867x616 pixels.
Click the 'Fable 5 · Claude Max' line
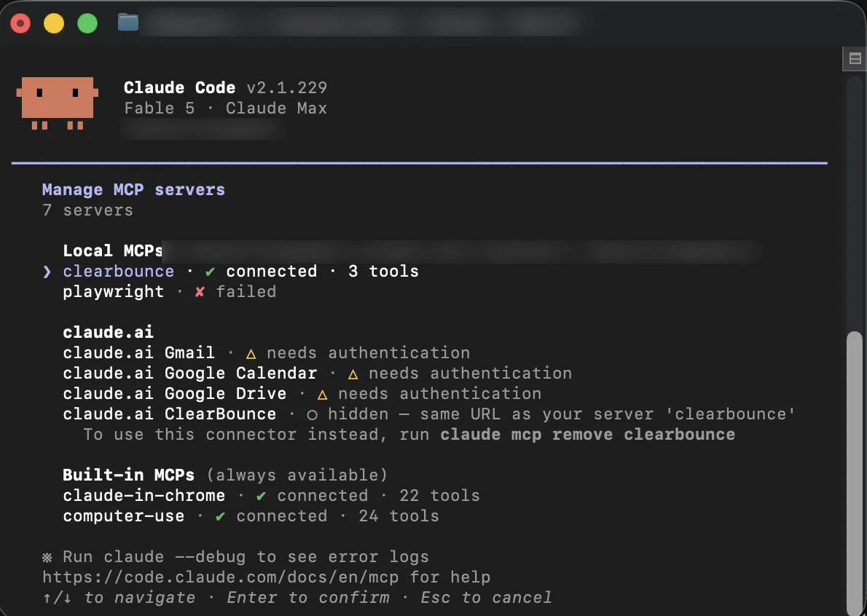(x=226, y=108)
